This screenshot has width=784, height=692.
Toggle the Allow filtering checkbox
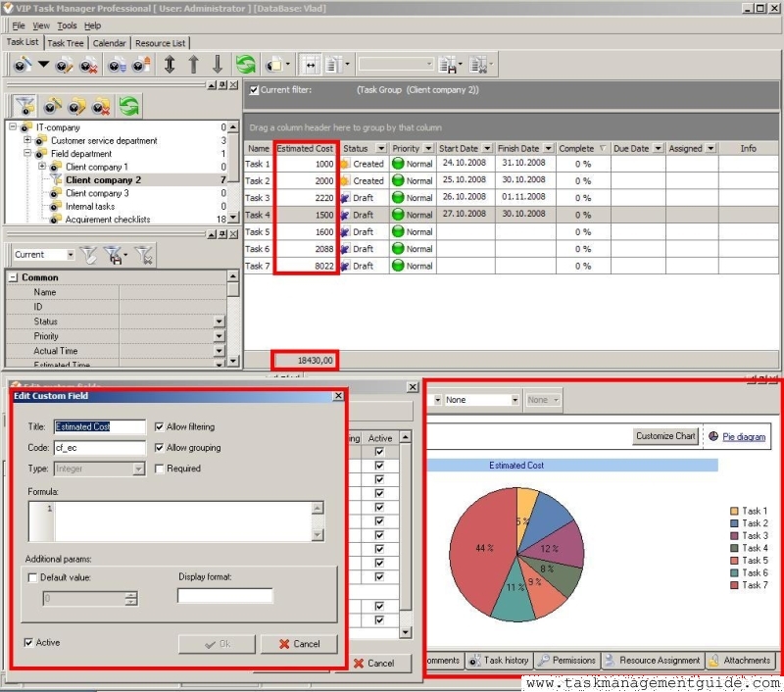[x=159, y=426]
